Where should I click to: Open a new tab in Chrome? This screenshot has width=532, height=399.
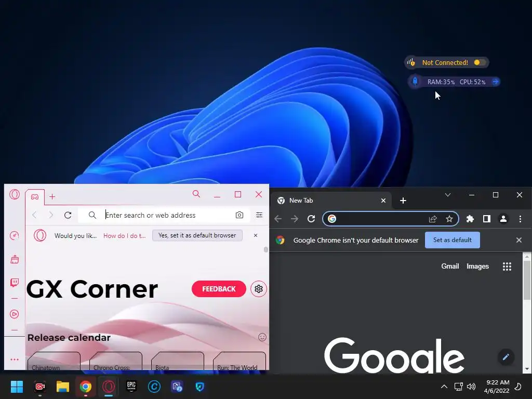tap(403, 201)
